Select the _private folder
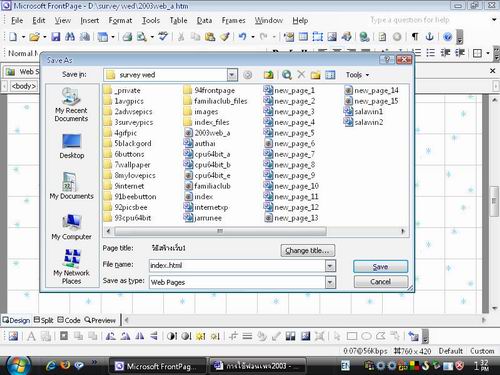This screenshot has width=500, height=375. 122,90
